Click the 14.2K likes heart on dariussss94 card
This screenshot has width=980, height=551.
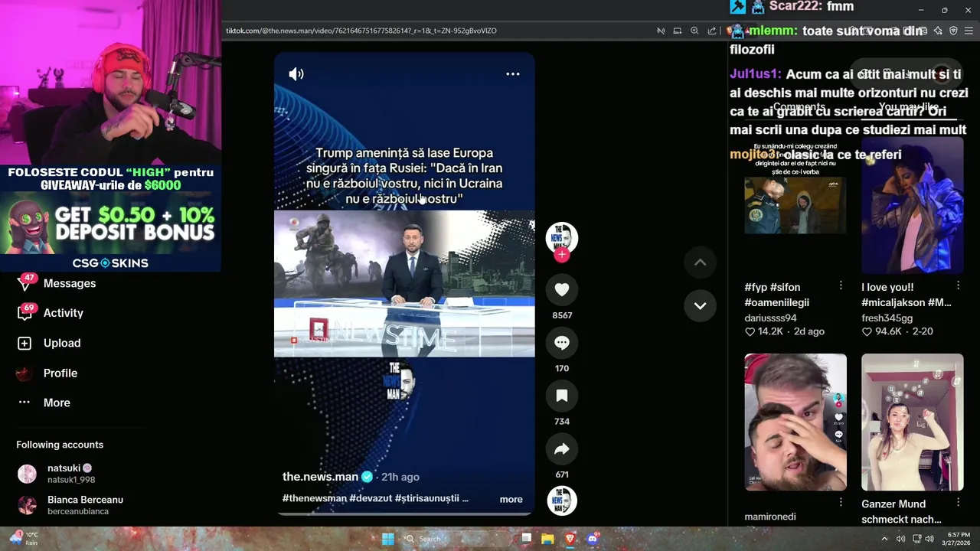[750, 332]
